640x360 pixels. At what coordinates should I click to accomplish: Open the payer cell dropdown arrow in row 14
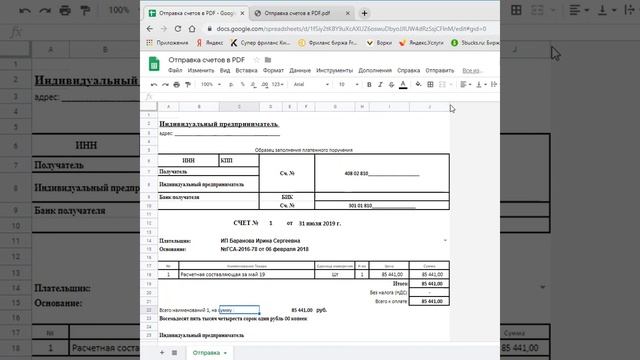click(445, 240)
